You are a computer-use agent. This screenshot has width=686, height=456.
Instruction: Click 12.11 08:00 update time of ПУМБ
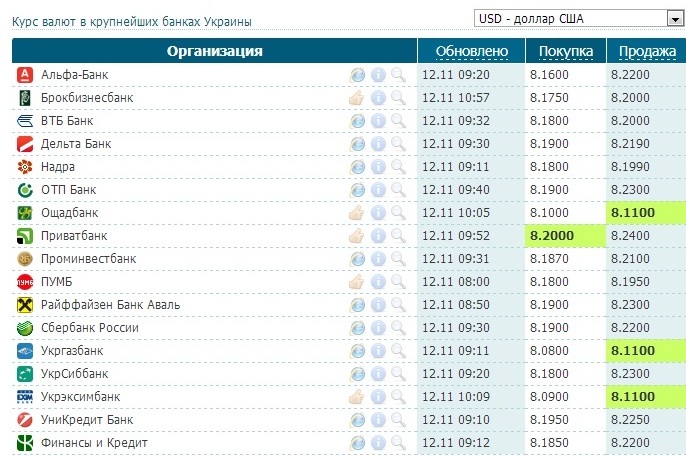[455, 281]
